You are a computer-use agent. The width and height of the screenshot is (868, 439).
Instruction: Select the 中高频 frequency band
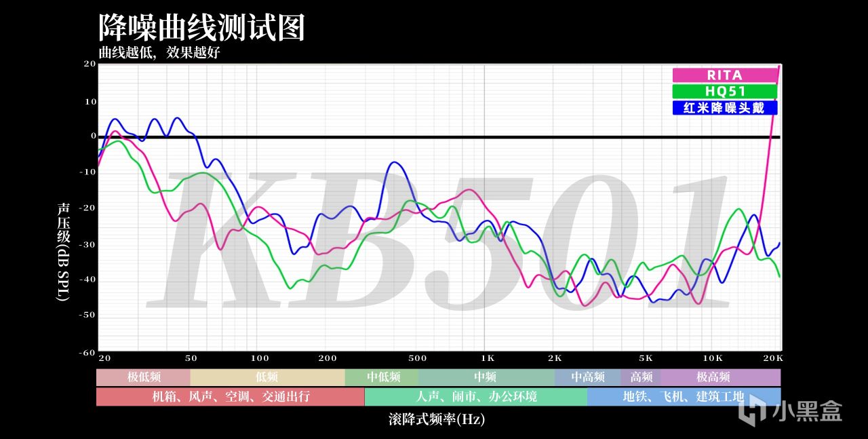click(587, 377)
